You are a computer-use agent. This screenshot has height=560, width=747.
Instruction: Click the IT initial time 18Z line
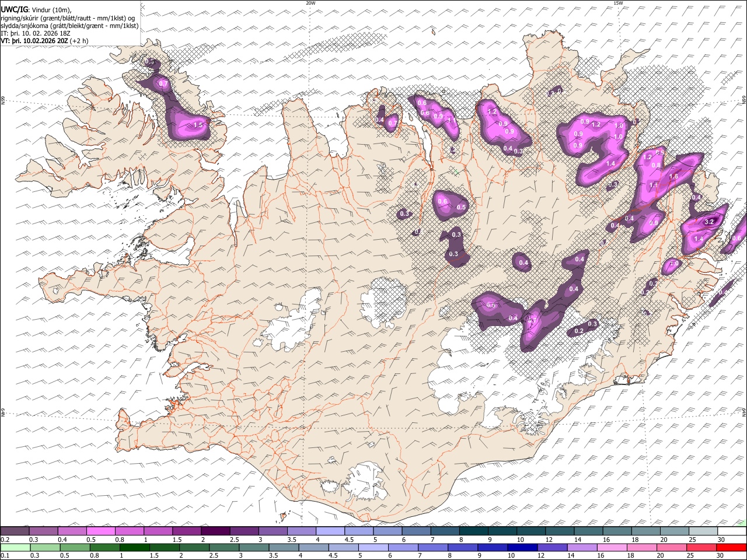pos(36,33)
